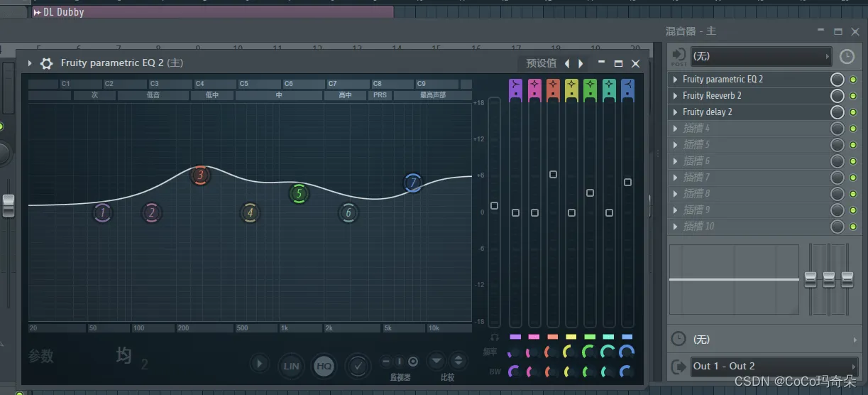Adjust band 3 gain slider handle

tap(553, 174)
